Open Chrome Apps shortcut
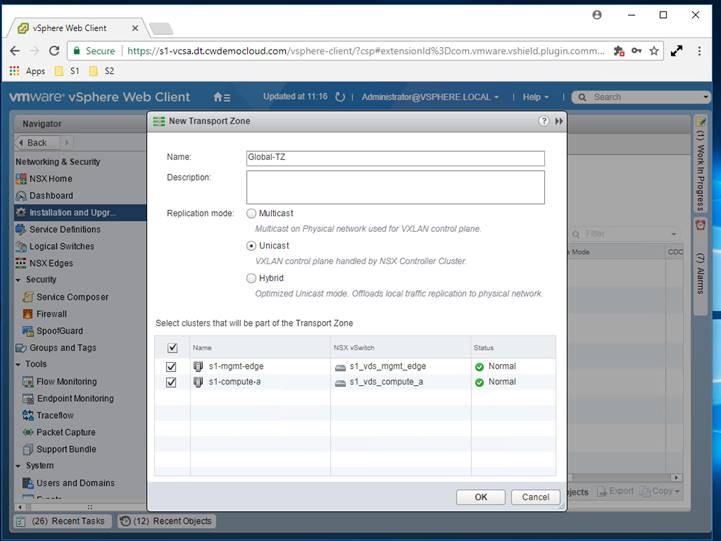The height and width of the screenshot is (541, 721). pos(27,71)
